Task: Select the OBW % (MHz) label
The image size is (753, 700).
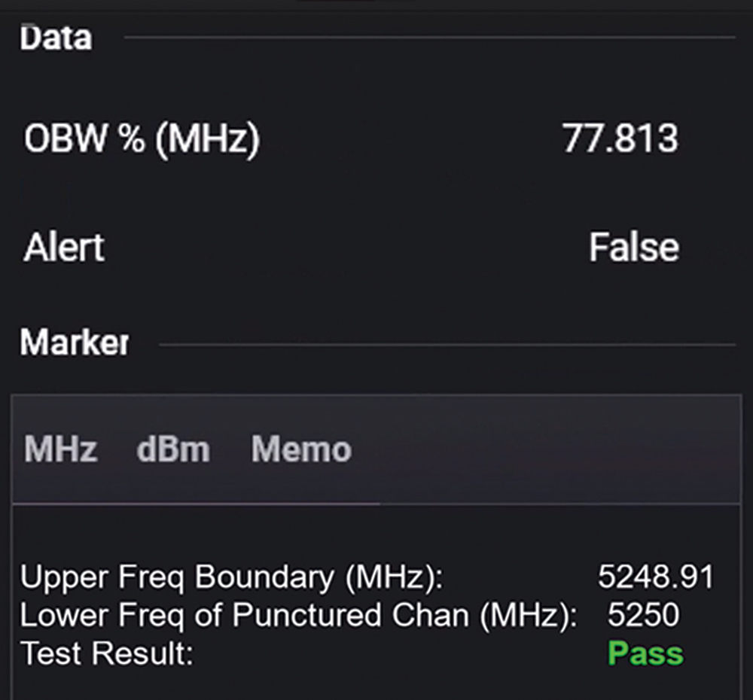Action: (x=142, y=139)
